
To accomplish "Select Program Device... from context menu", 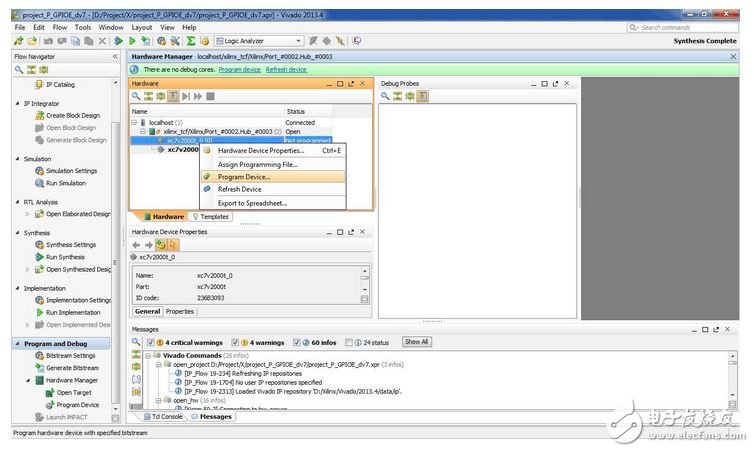I will [244, 177].
